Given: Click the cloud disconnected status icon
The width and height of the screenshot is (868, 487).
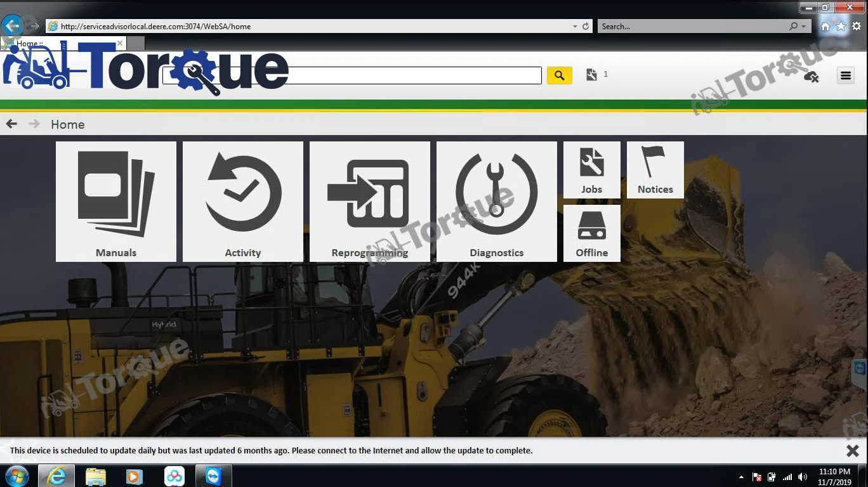Looking at the screenshot, I should pyautogui.click(x=811, y=76).
